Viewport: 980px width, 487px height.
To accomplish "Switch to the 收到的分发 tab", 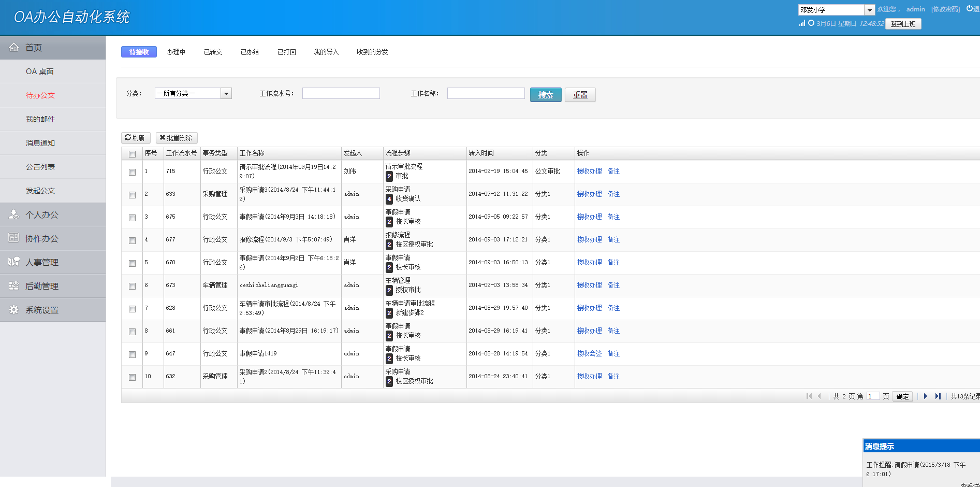I will pos(372,52).
